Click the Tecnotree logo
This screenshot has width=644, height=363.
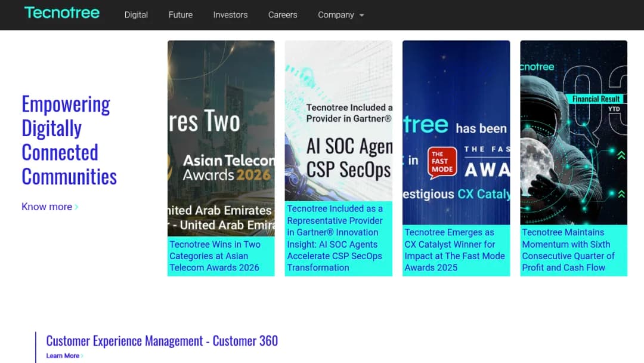point(62,13)
